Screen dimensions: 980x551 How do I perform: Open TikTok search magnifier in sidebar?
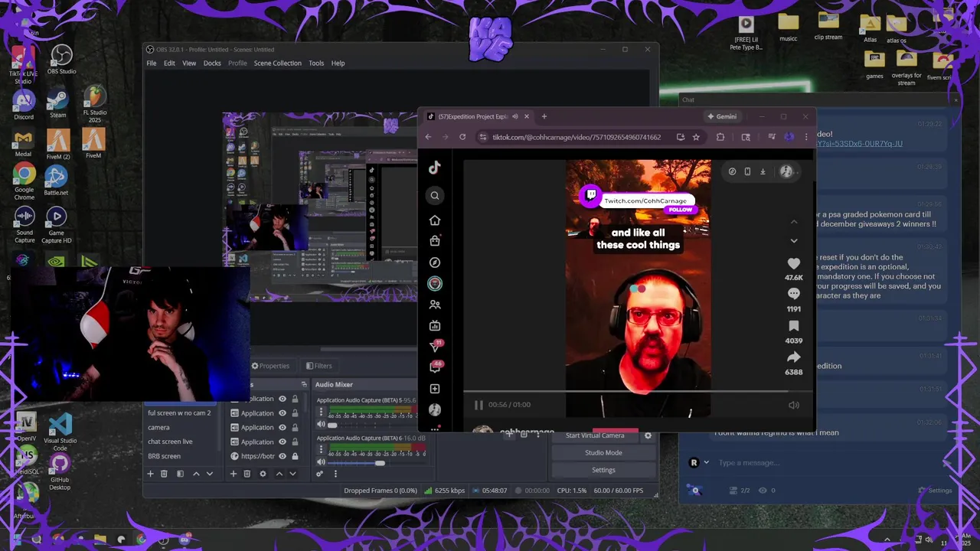[434, 195]
